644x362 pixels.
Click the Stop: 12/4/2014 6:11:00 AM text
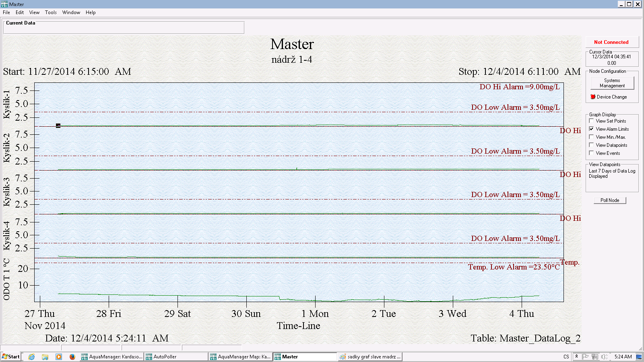(x=519, y=72)
